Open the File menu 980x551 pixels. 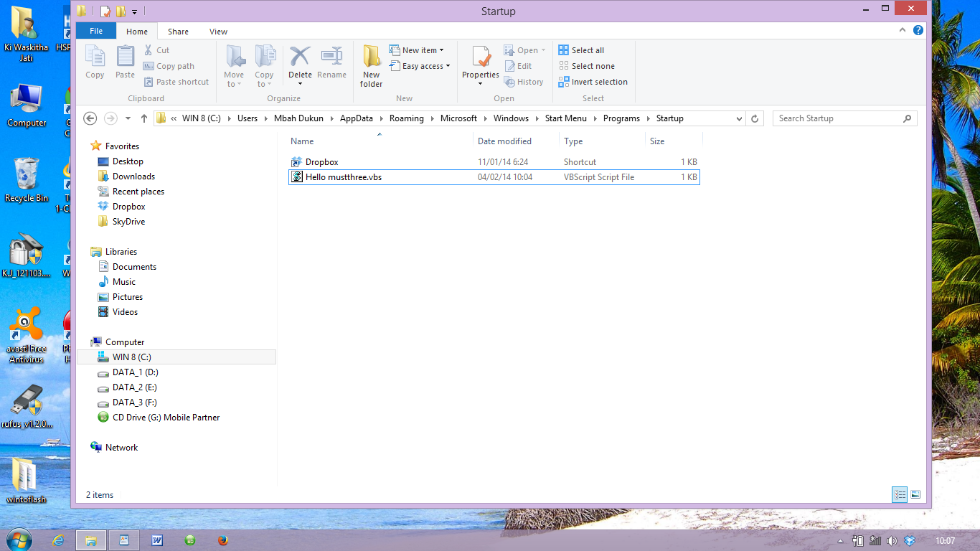(94, 31)
